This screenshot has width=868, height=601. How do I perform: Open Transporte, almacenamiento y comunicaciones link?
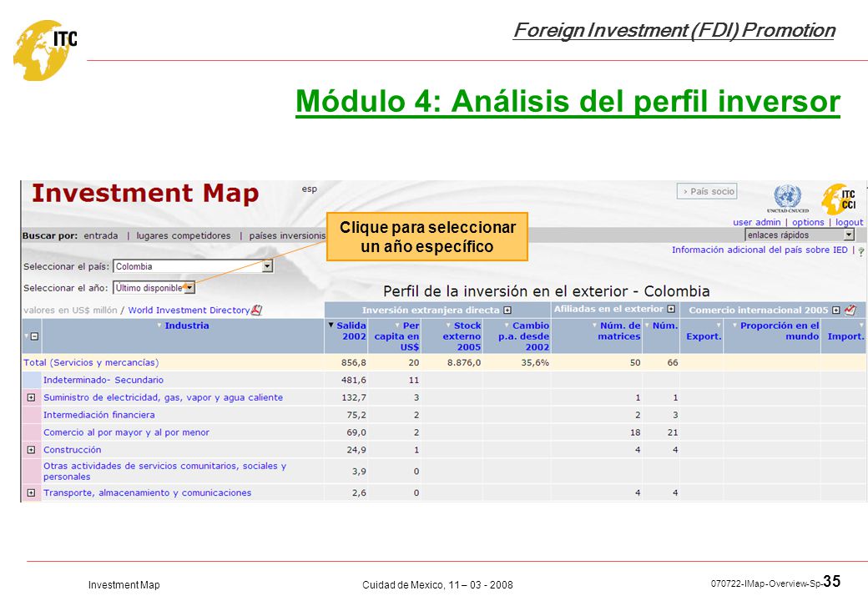147,493
